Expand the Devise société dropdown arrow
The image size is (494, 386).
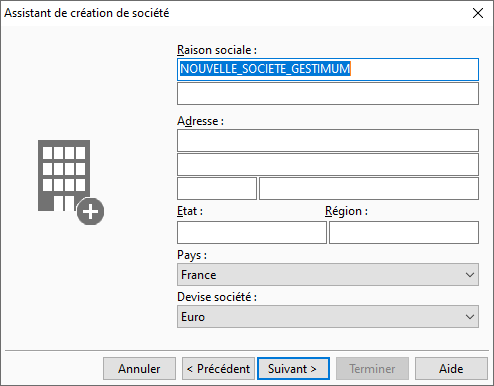pyautogui.click(x=470, y=317)
